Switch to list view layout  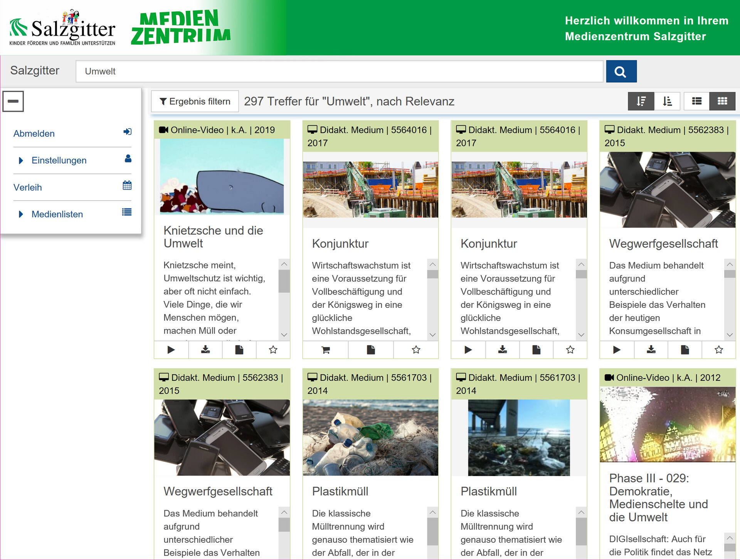pos(696,101)
